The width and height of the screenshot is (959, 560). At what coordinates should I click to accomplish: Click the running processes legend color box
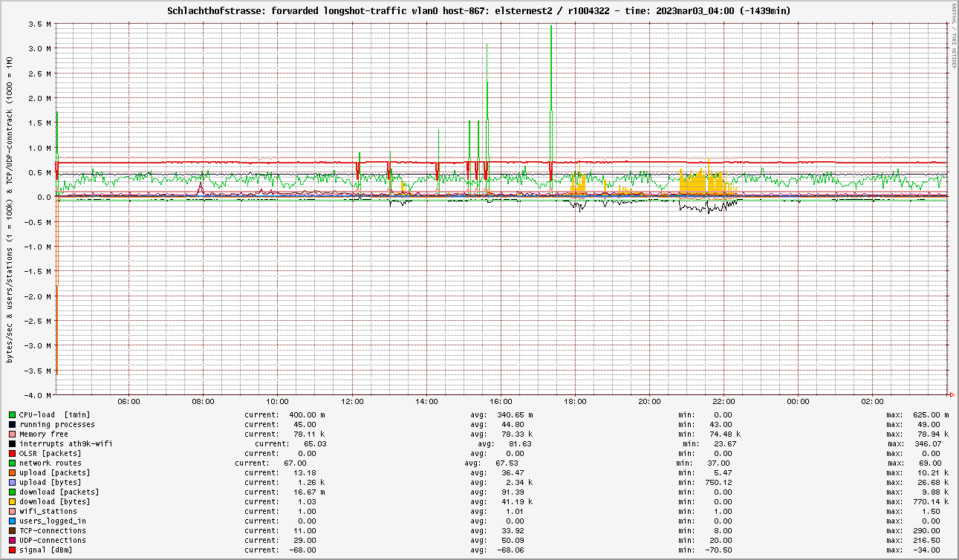13,424
